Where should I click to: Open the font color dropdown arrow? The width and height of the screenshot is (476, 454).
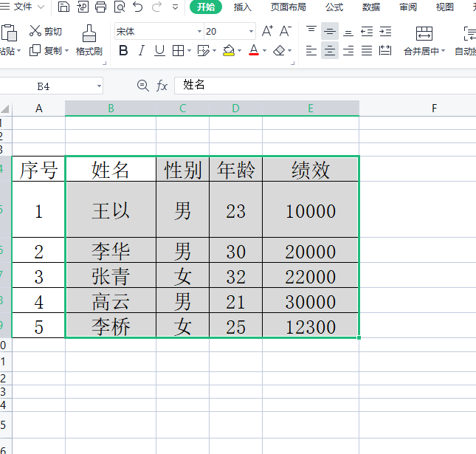pos(264,51)
